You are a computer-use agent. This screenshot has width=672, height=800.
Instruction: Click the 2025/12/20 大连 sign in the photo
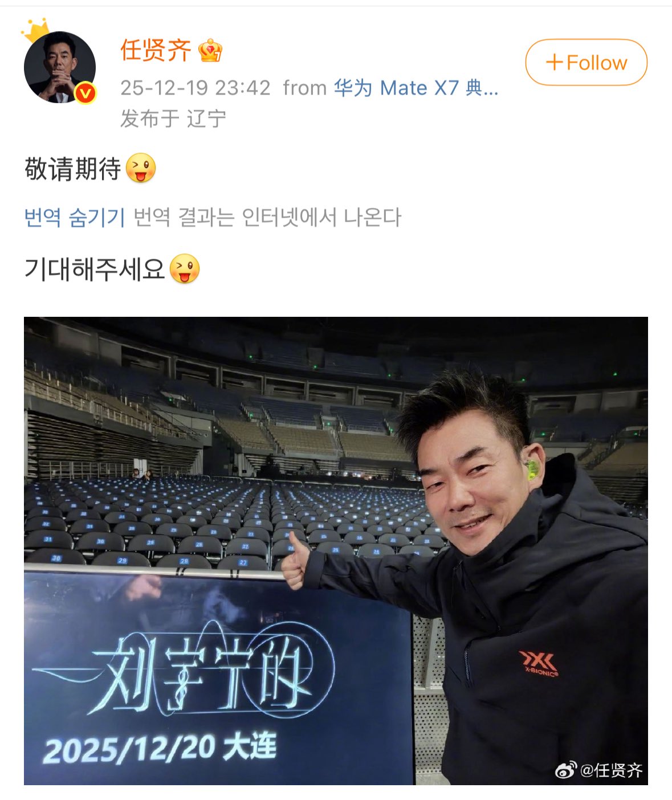160,748
